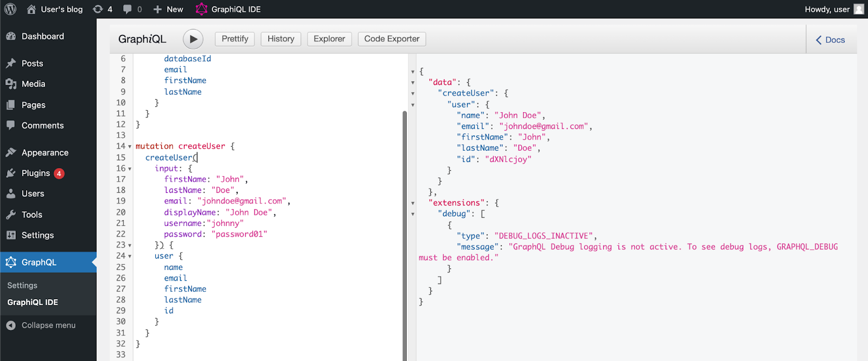This screenshot has height=361, width=868.
Task: Click into createUser( on line 15
Action: pyautogui.click(x=171, y=158)
